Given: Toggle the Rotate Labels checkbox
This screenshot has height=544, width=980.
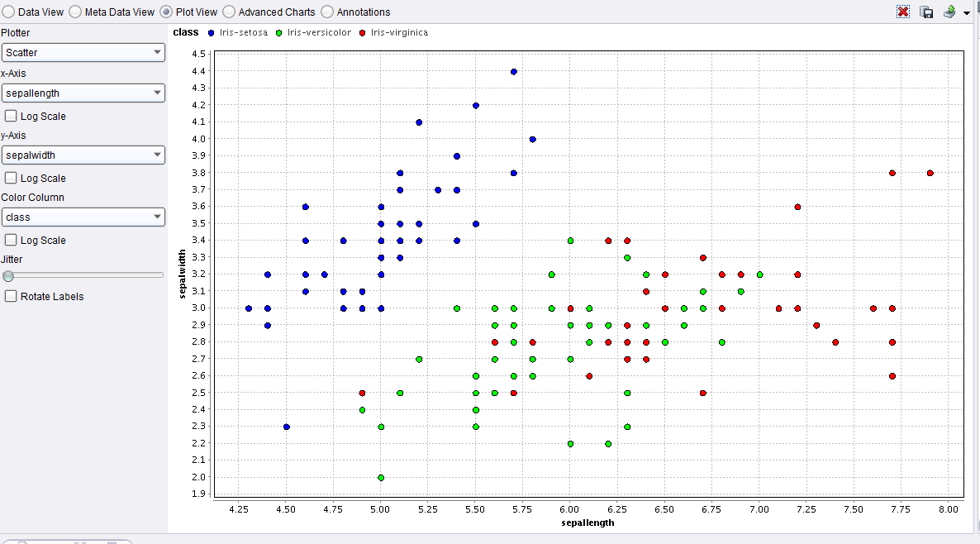Looking at the screenshot, I should click(x=11, y=296).
